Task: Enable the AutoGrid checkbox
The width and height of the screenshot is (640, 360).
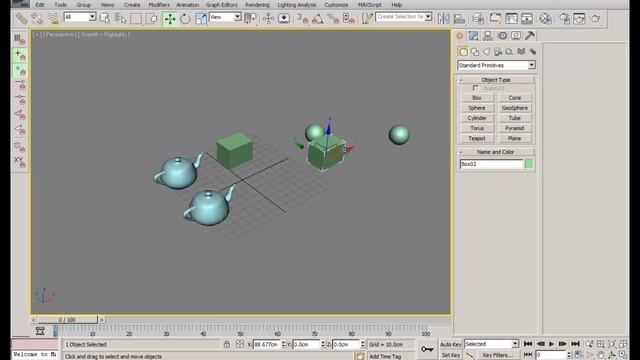Action: tap(476, 88)
